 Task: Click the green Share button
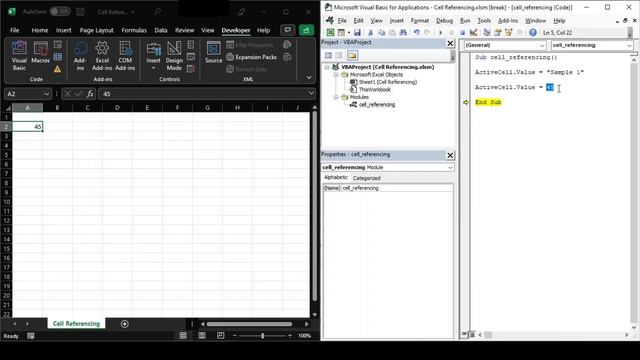pyautogui.click(x=306, y=30)
